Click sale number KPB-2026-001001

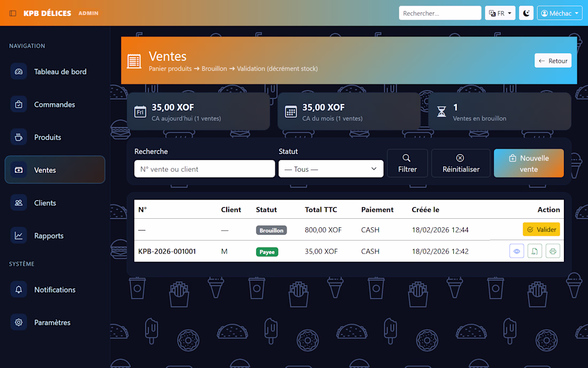click(167, 251)
